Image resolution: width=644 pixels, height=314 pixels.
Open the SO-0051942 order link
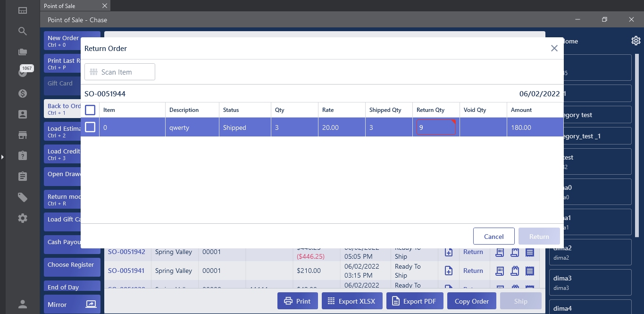pyautogui.click(x=126, y=252)
